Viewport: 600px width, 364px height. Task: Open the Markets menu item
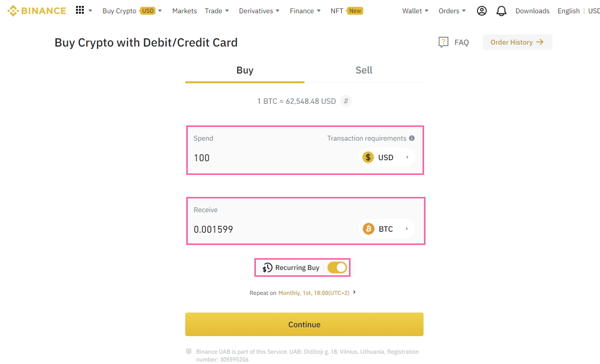pos(184,11)
